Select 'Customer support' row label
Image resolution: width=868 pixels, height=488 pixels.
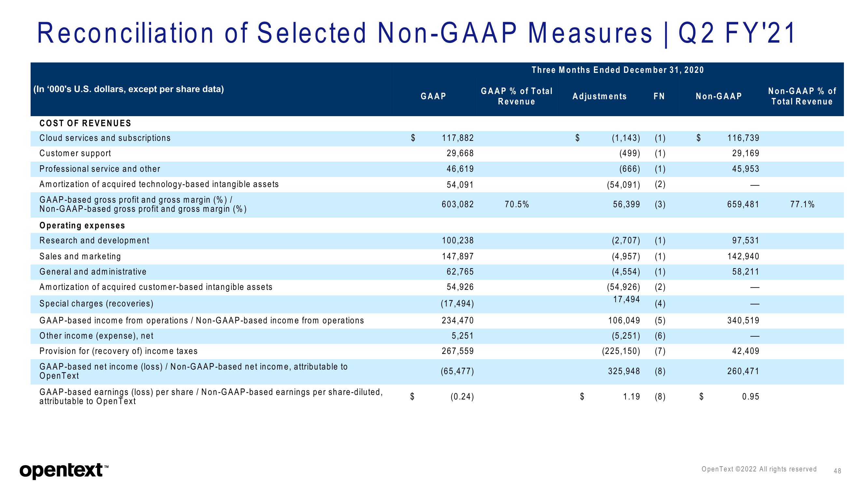click(75, 153)
